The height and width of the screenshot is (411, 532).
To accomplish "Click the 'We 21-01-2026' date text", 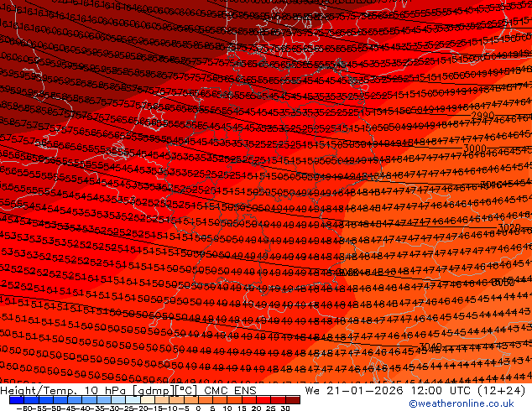I will [354, 391].
